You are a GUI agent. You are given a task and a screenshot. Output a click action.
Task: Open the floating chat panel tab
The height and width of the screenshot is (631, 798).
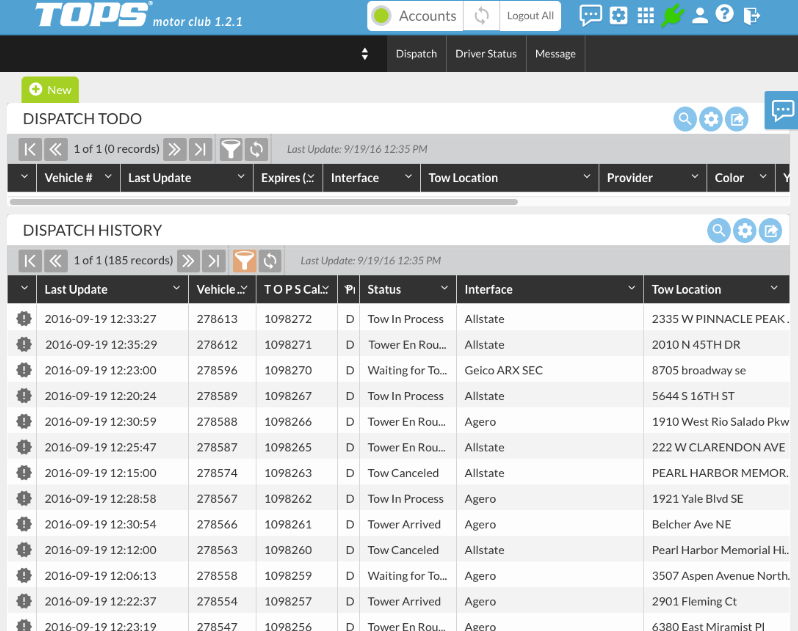[782, 110]
